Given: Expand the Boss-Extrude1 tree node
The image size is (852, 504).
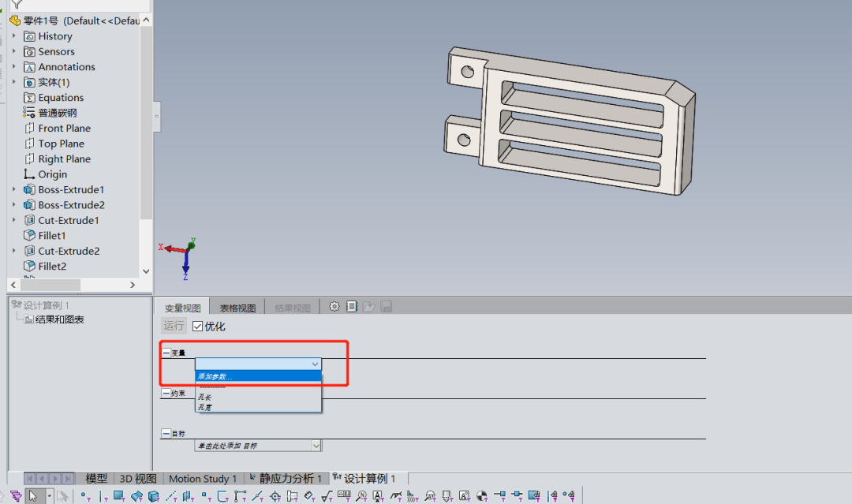Looking at the screenshot, I should [x=13, y=190].
